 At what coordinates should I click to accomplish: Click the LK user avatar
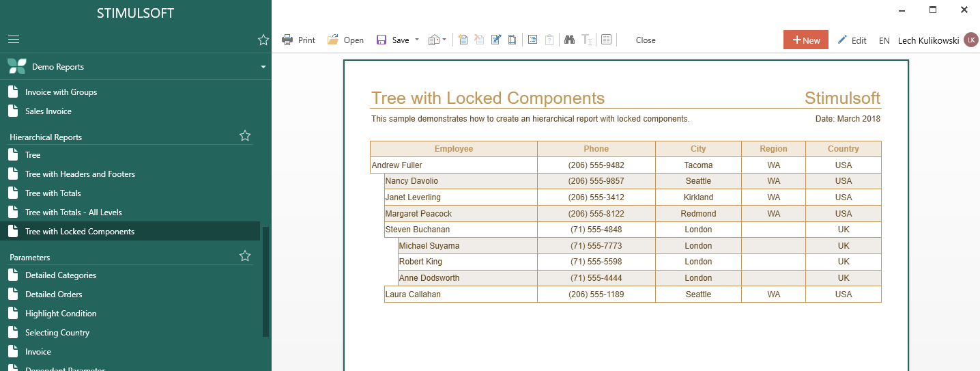click(971, 40)
